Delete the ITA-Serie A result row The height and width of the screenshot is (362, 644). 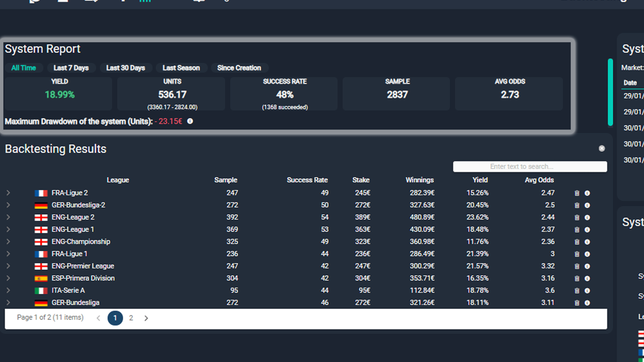[577, 290]
